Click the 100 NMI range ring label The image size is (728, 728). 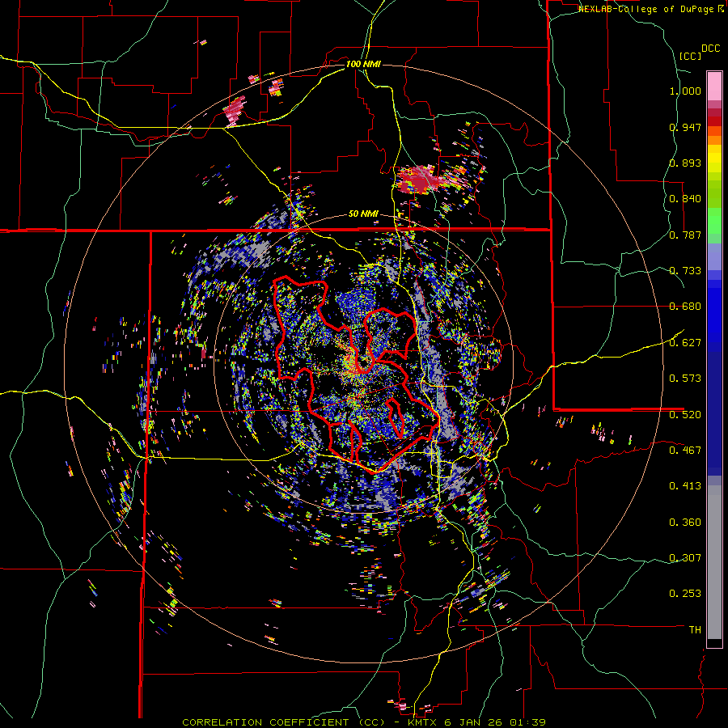tap(363, 64)
